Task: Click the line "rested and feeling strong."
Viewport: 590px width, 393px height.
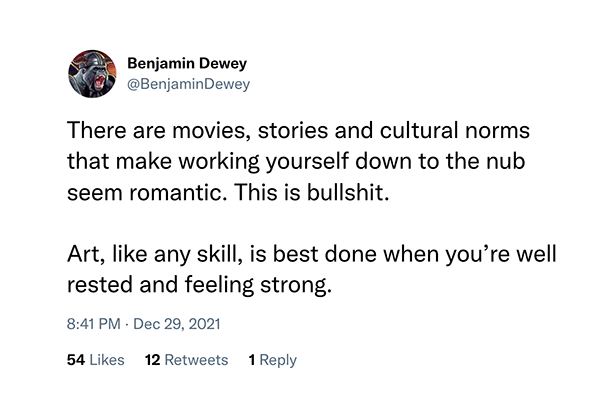Action: pos(199,284)
